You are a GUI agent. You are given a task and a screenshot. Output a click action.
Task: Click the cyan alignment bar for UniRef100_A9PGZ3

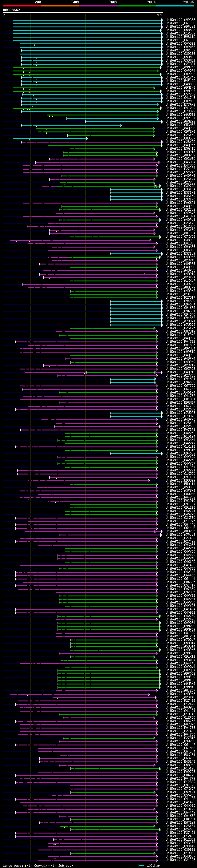88,20
